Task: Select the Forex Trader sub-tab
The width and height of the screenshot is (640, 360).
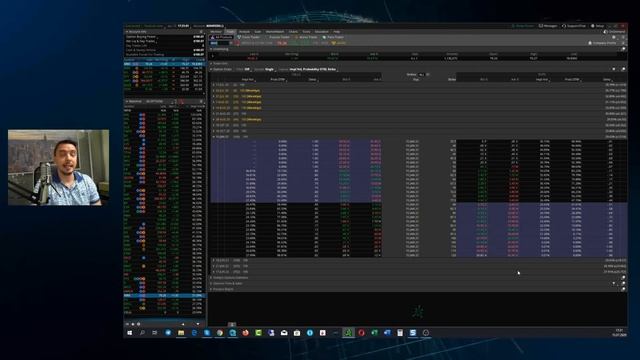Action: 249,37
